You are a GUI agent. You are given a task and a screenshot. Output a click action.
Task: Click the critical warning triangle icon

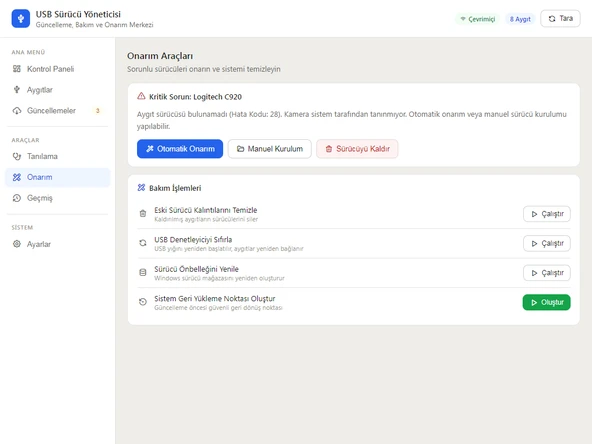[x=141, y=96]
